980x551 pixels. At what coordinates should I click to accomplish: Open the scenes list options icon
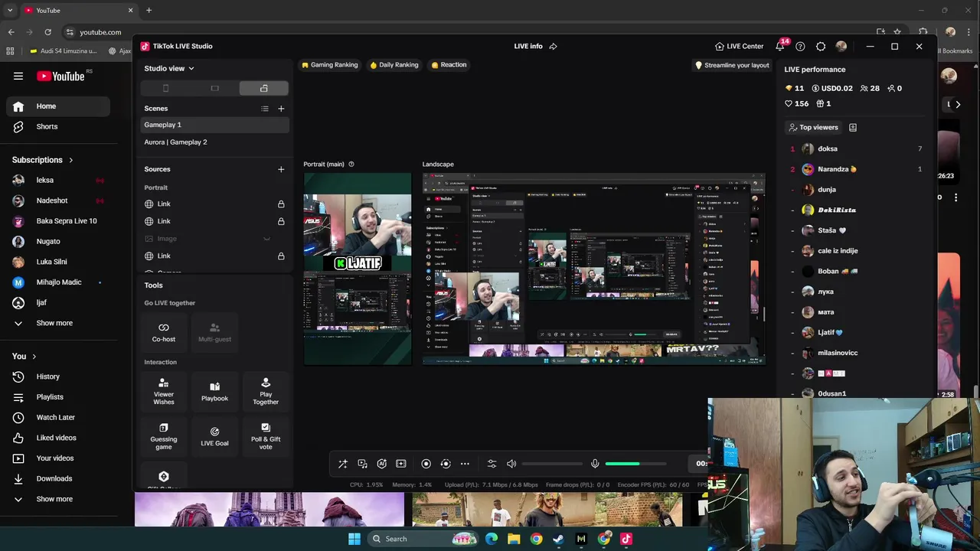tap(265, 109)
